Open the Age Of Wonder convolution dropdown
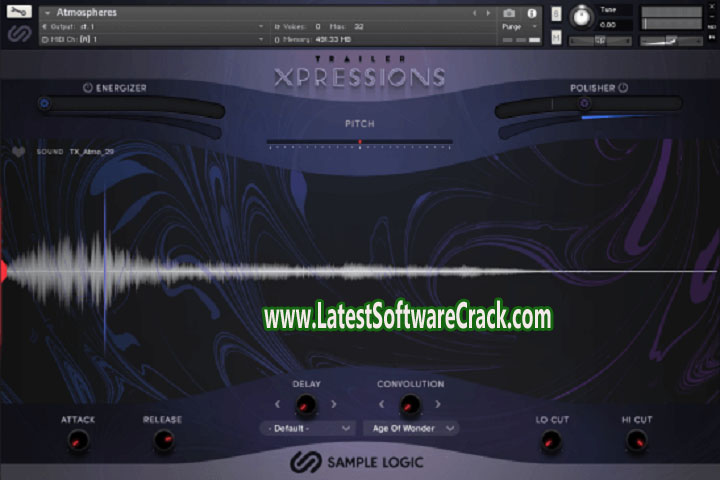Screen dimensions: 720x480 (411, 429)
